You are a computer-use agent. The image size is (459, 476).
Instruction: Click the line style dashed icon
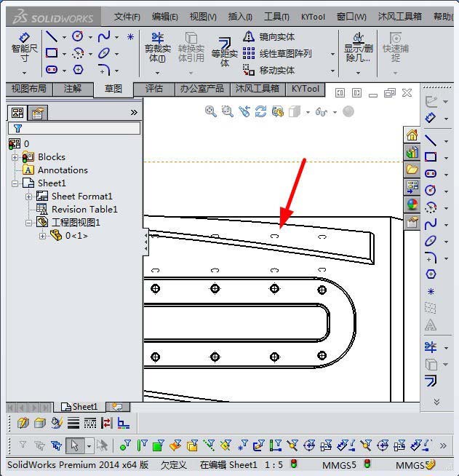pyautogui.click(x=90, y=423)
